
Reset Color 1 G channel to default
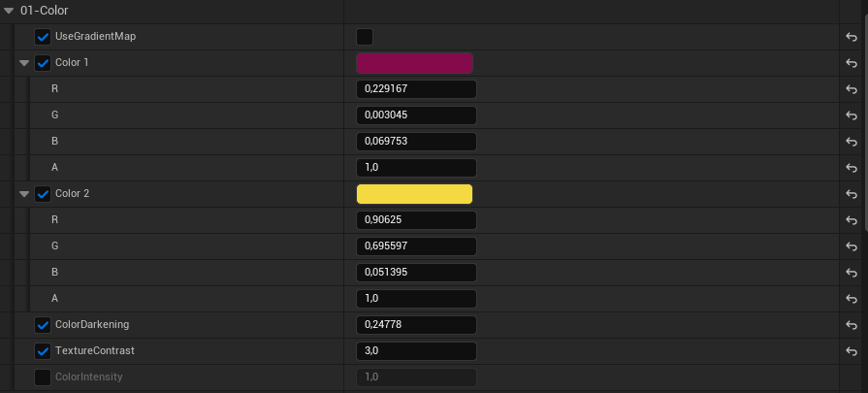pos(852,115)
